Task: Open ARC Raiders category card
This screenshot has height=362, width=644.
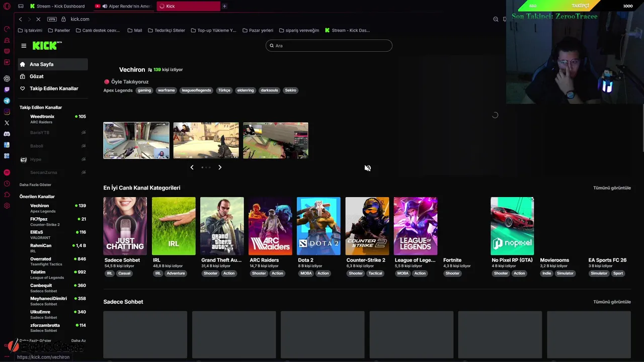Action: [270, 226]
